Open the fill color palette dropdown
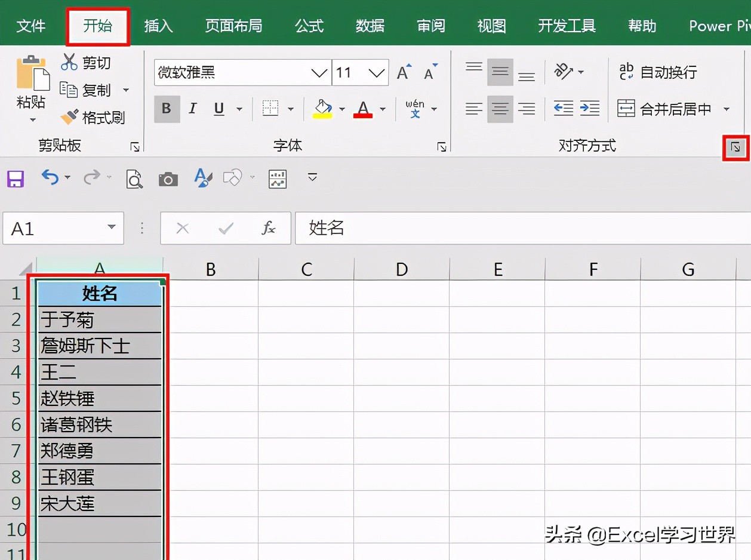Screen dimensions: 751x560 tap(342, 109)
